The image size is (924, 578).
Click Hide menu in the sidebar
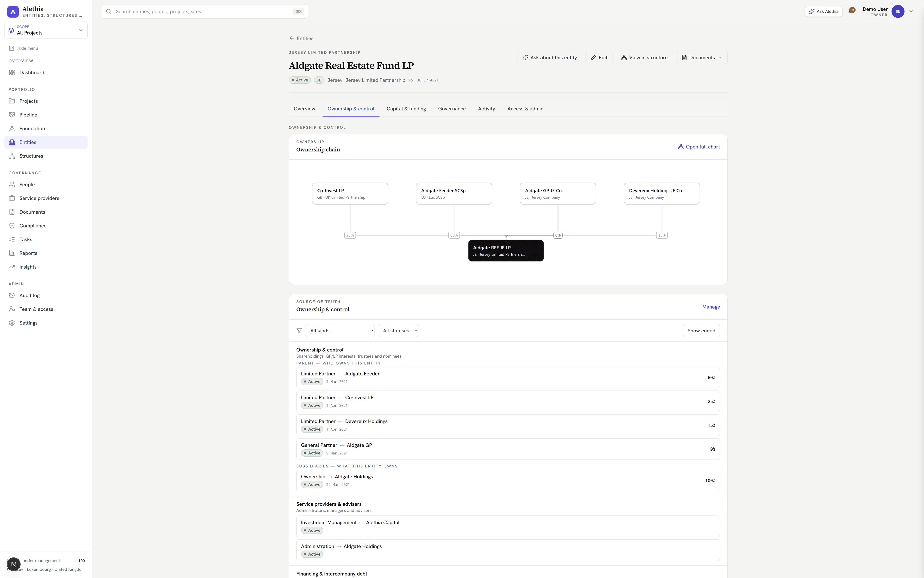point(23,48)
